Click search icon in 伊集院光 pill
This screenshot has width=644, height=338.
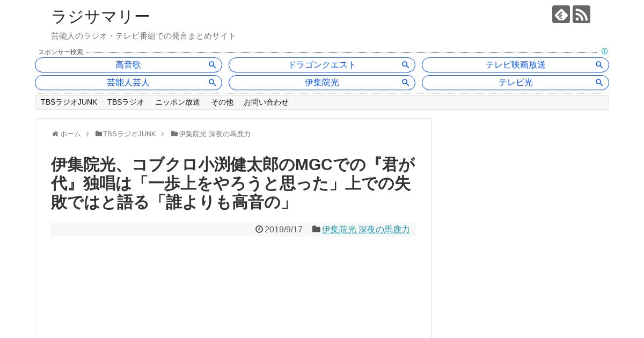(406, 83)
